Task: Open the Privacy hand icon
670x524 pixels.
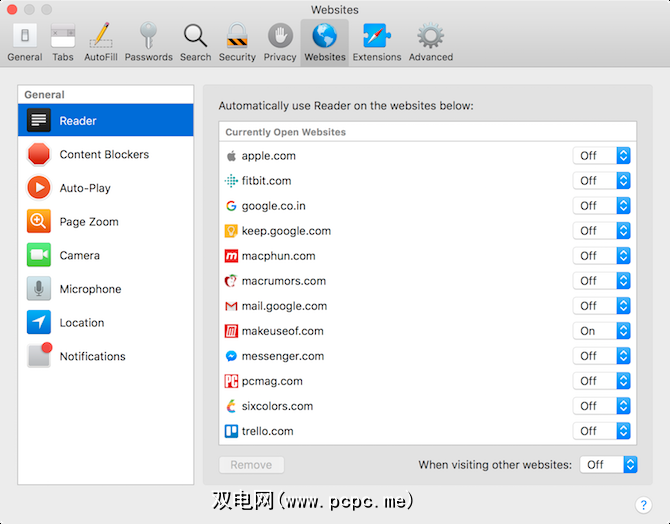Action: point(280,35)
